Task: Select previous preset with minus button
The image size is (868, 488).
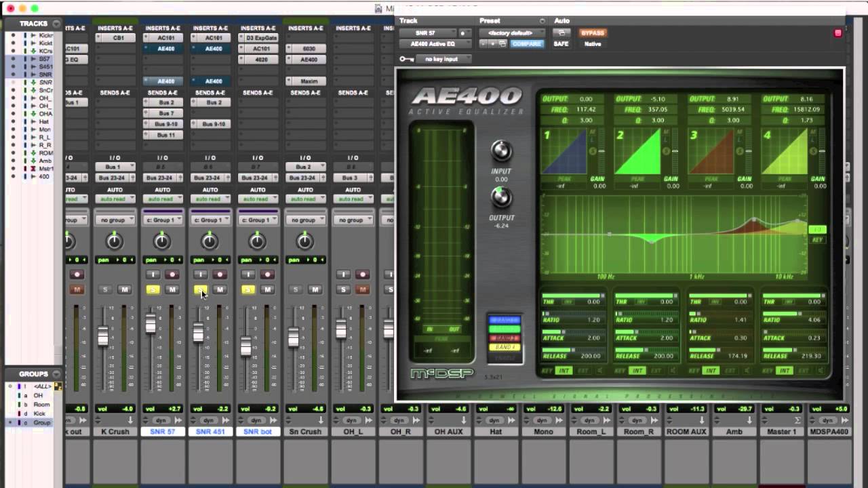Action: pyautogui.click(x=483, y=43)
